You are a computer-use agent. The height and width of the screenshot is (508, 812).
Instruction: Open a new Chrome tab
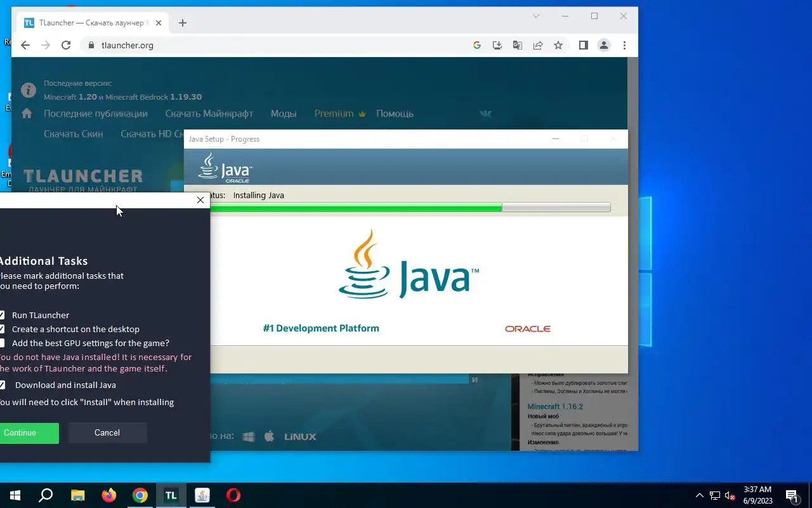183,23
